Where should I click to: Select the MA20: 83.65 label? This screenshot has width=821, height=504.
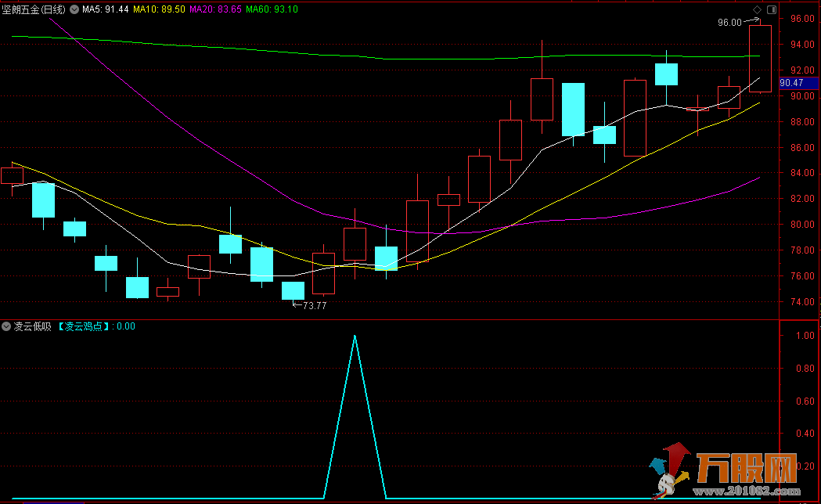click(216, 9)
